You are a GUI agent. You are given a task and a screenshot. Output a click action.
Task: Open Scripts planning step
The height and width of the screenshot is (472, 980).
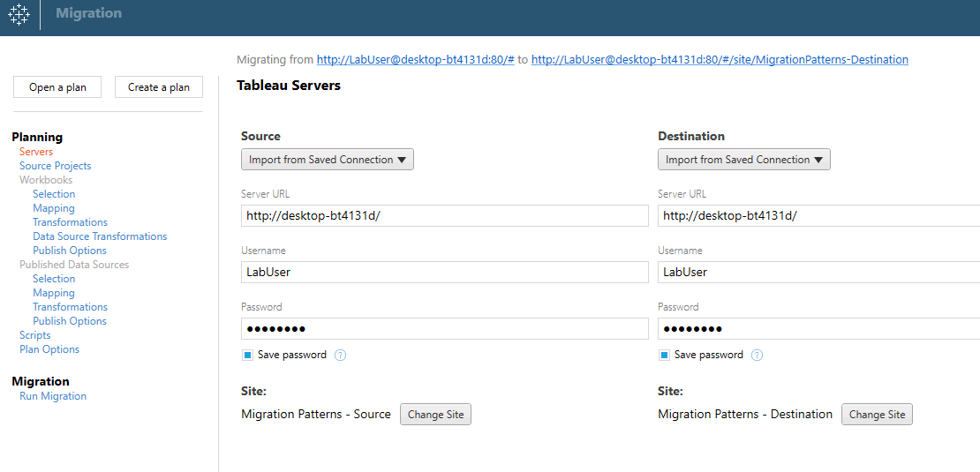click(35, 335)
